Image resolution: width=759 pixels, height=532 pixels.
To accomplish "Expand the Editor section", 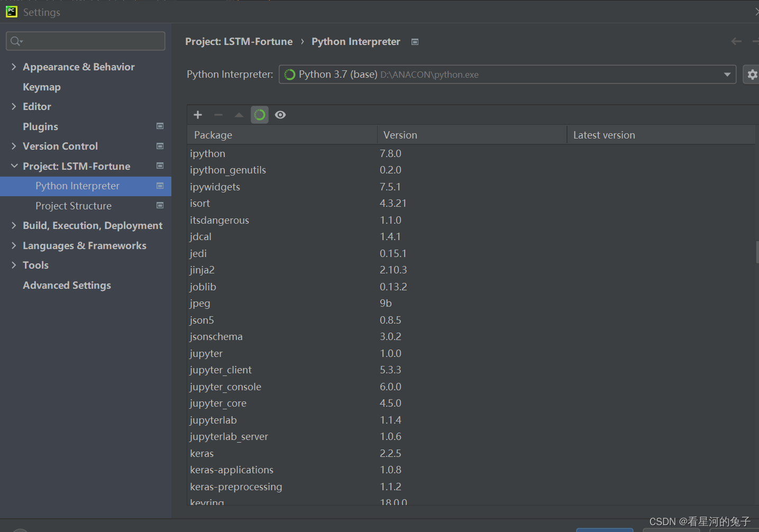I will (x=14, y=106).
